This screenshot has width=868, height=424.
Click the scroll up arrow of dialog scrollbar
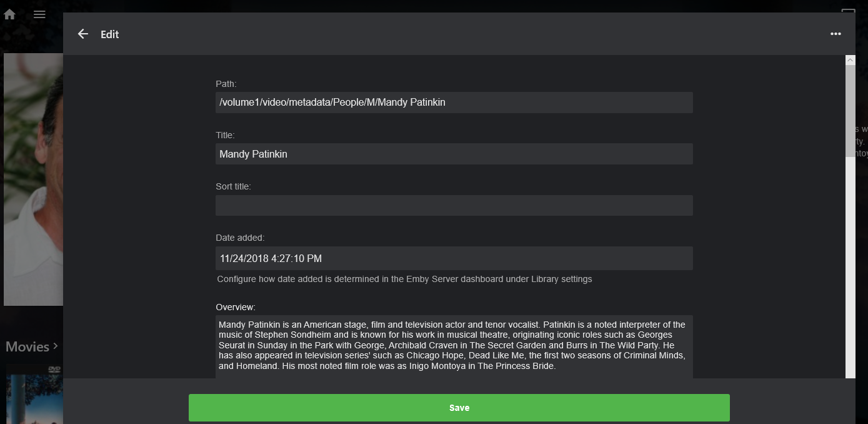850,60
